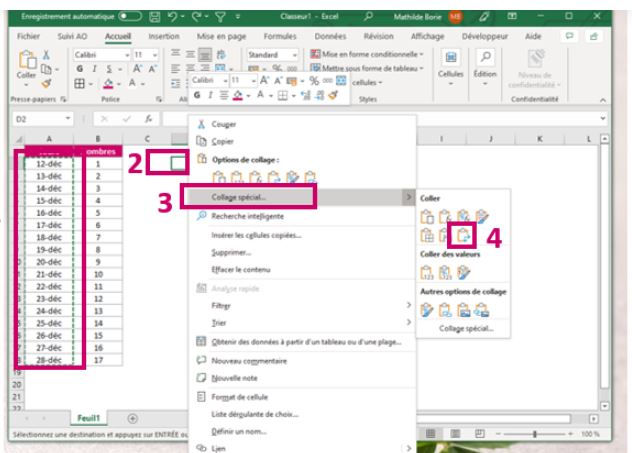Select Insérer les cellules copiées…
This screenshot has height=453, width=632.
pos(302,235)
